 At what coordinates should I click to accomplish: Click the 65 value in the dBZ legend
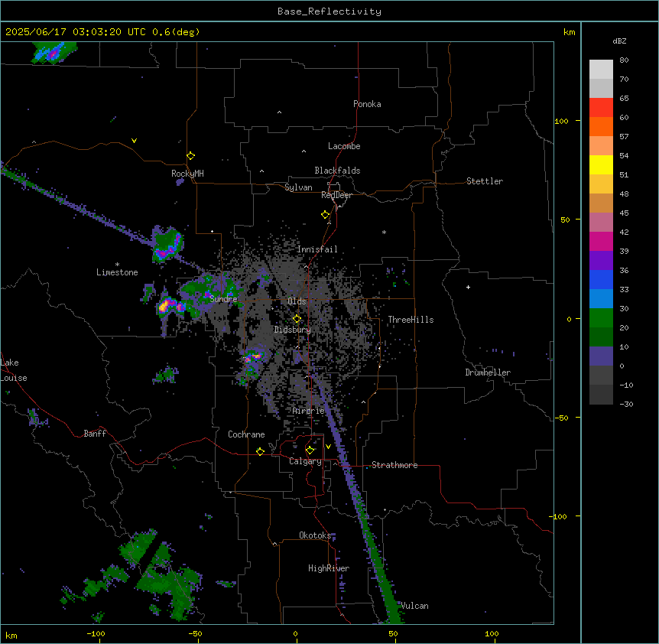click(x=624, y=99)
